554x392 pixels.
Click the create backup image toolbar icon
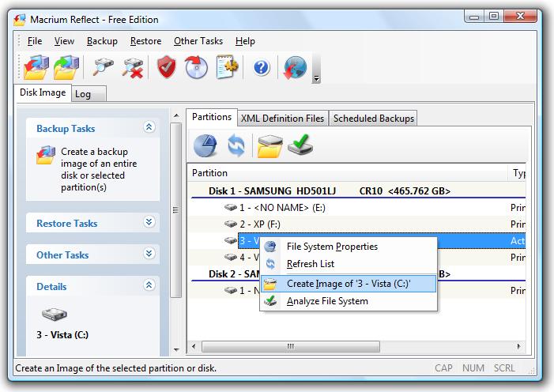pyautogui.click(x=36, y=67)
